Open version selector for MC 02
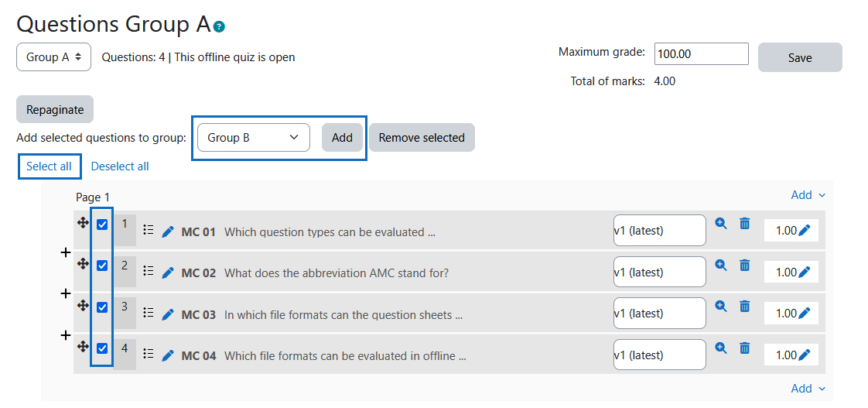The image size is (868, 408). 659,272
